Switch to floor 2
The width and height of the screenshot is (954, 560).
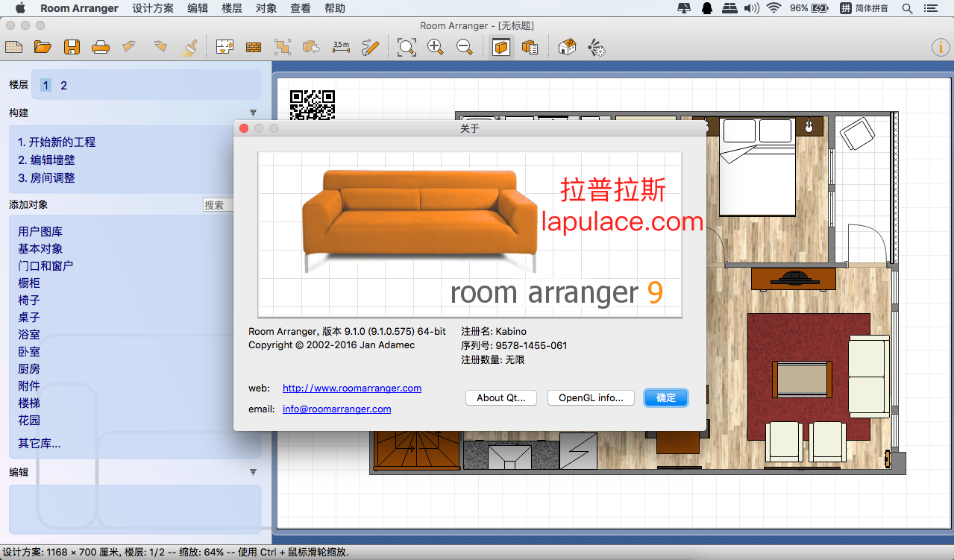point(63,85)
